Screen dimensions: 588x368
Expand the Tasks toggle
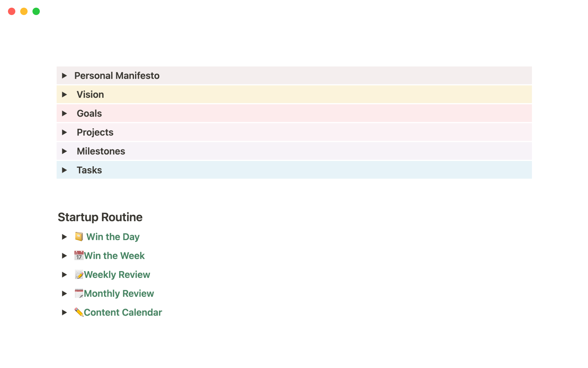(x=65, y=170)
